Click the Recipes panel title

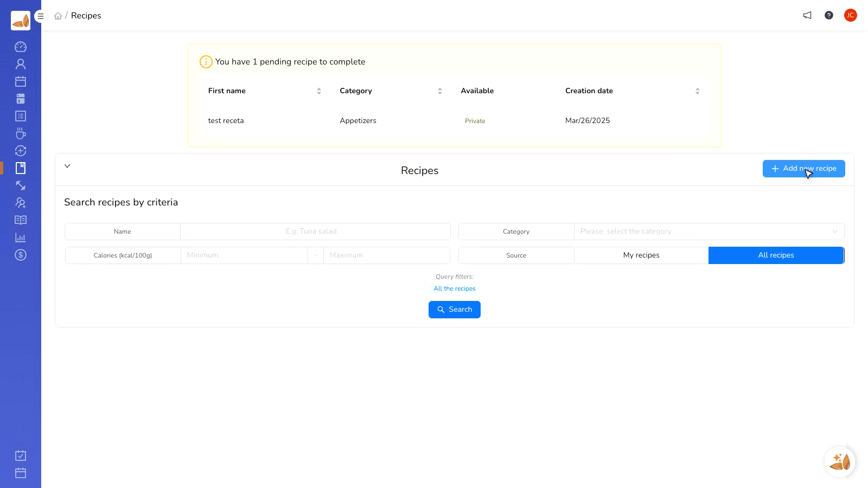[x=420, y=171]
